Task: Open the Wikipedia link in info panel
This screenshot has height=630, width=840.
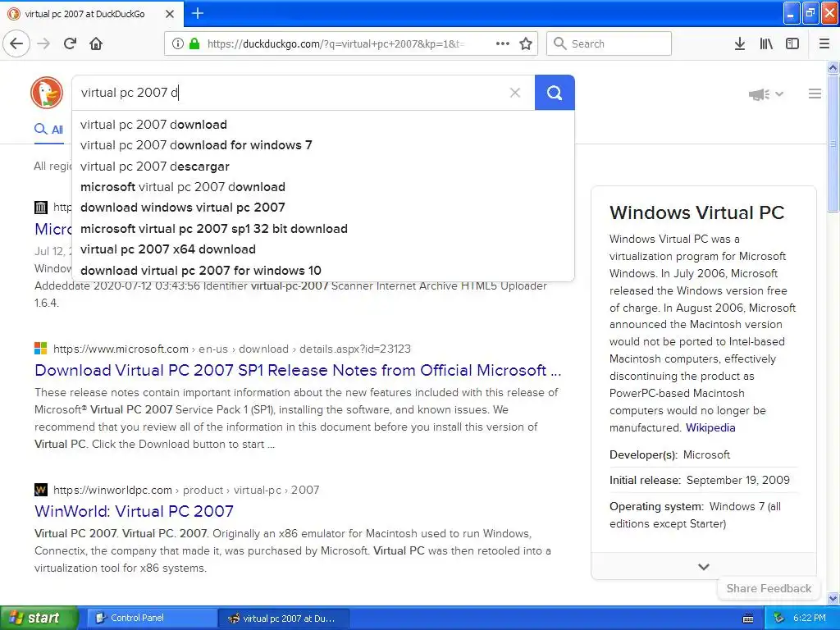Action: click(710, 427)
